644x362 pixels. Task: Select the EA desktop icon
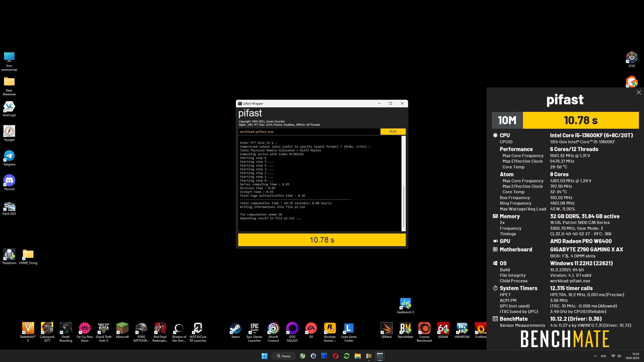point(311,330)
